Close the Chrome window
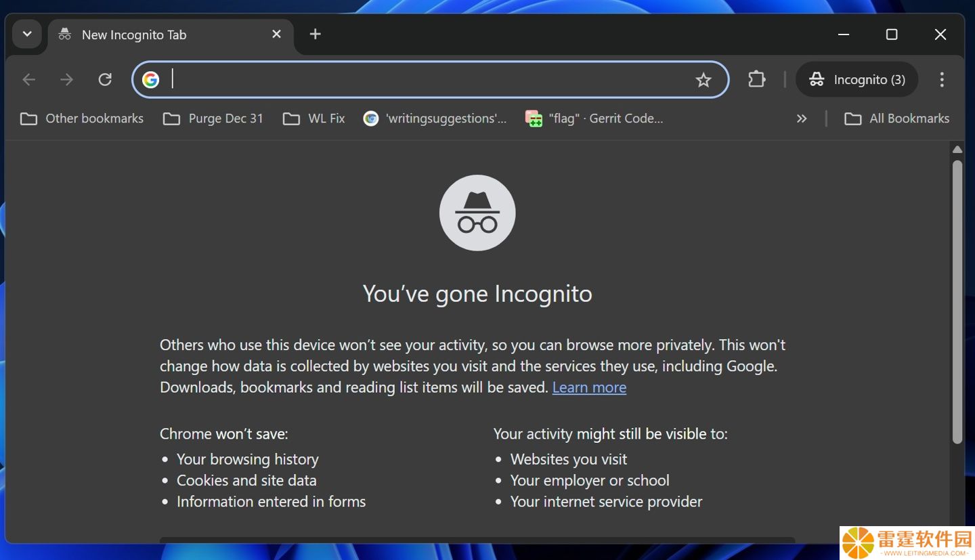This screenshot has height=560, width=975. coord(940,35)
